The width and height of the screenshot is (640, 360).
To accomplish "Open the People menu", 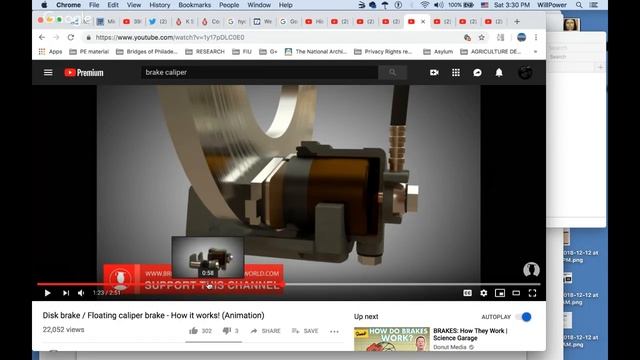I will click(229, 5).
